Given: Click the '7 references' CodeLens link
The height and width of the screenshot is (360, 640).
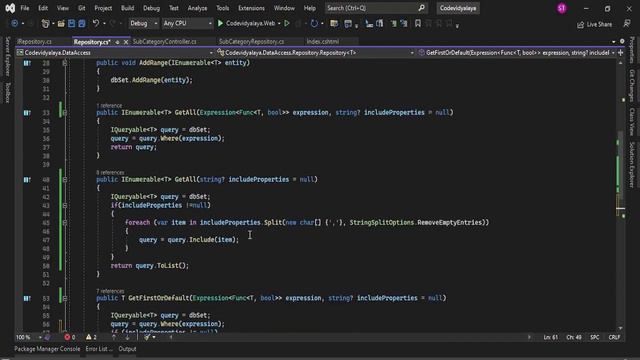Looking at the screenshot, I should click(110, 291).
